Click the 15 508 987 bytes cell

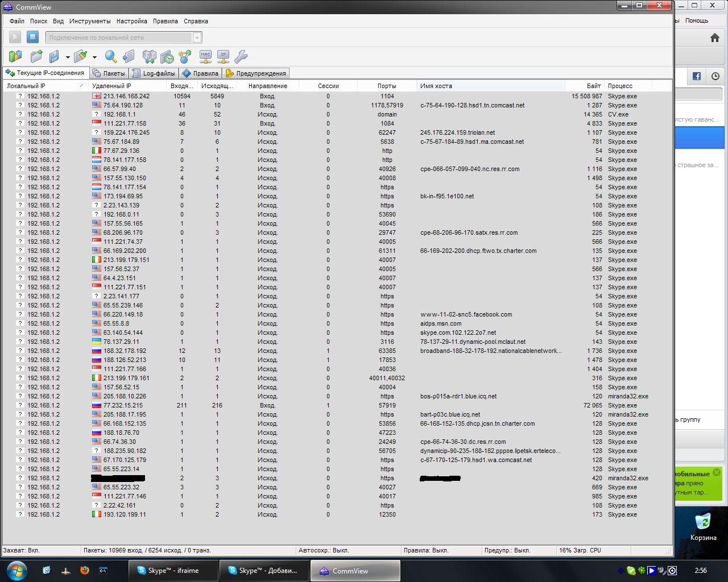coord(587,96)
